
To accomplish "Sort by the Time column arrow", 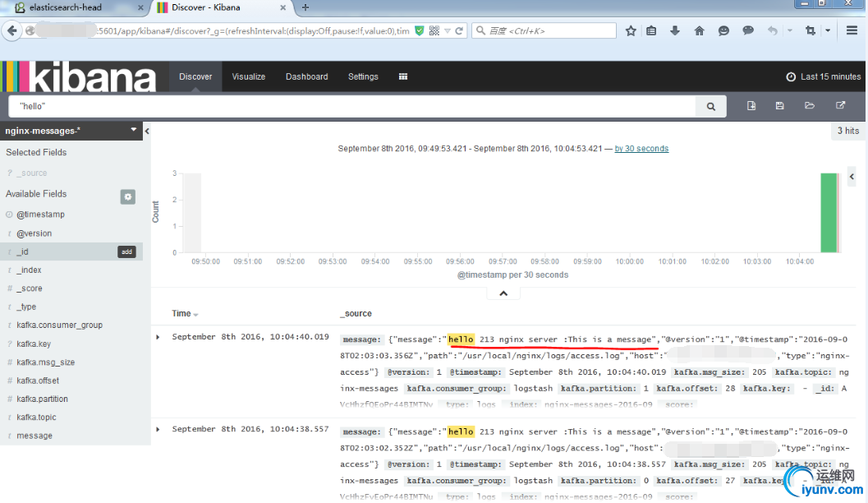I will coord(196,315).
